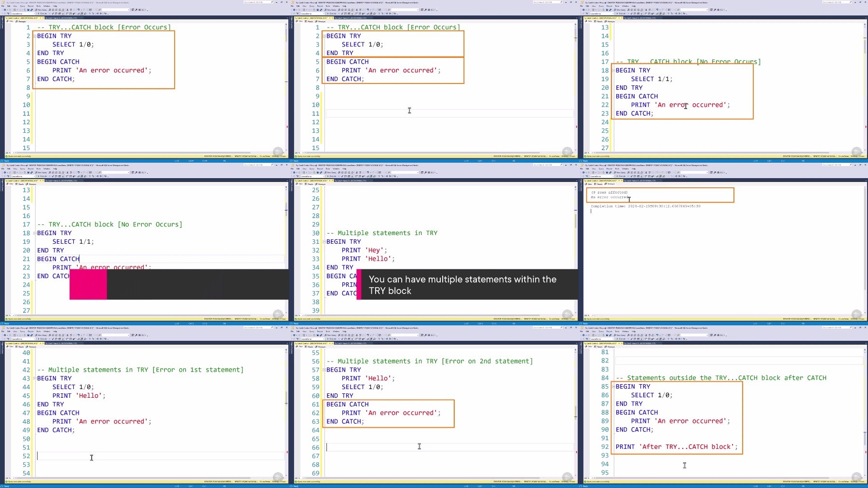Click line 45 PRINT 'Hello';
868x488 pixels.
(79, 396)
